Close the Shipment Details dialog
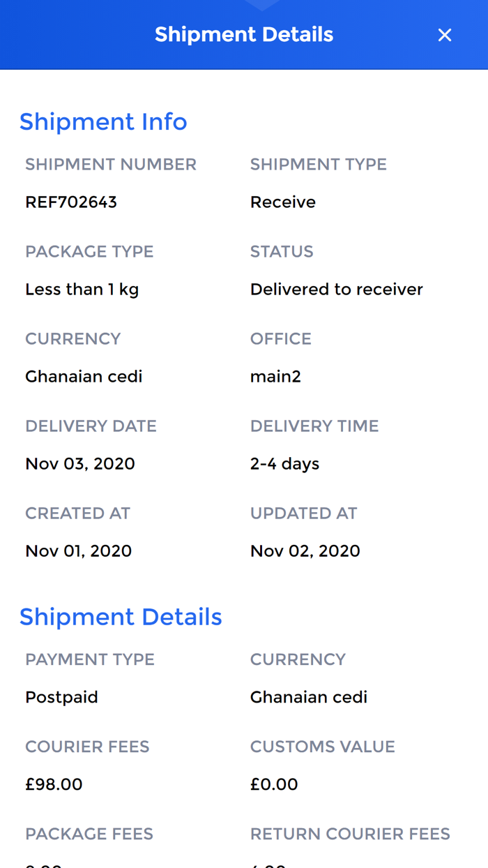Viewport: 488px width, 868px height. (x=444, y=34)
